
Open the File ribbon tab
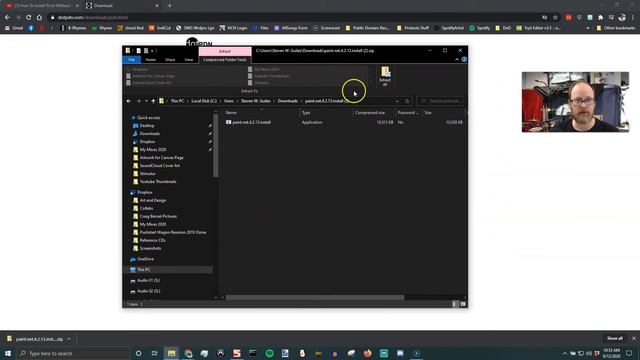coord(131,60)
